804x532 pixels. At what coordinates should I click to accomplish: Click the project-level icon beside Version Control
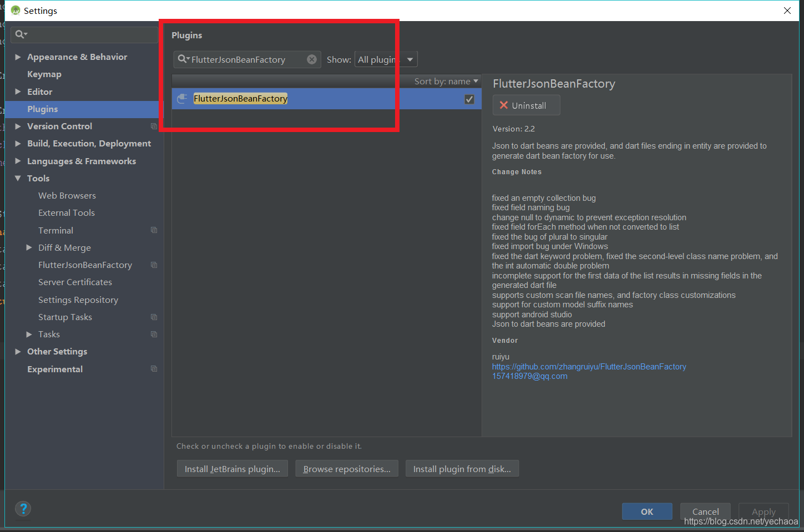tap(154, 126)
